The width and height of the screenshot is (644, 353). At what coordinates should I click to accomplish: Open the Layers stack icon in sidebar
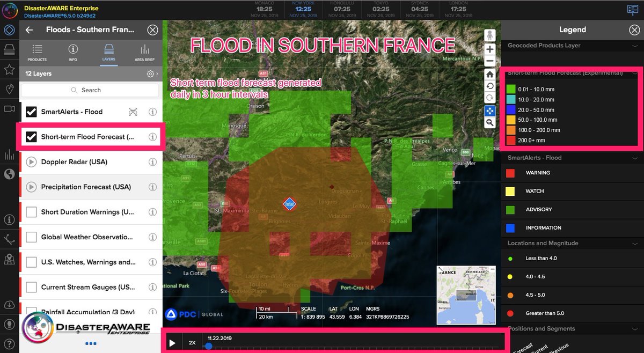click(9, 49)
